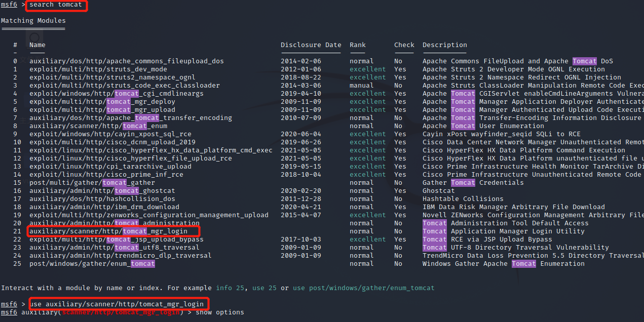Click the faint magnifier icon near the Name column
The image size is (644, 322).
tap(34, 38)
